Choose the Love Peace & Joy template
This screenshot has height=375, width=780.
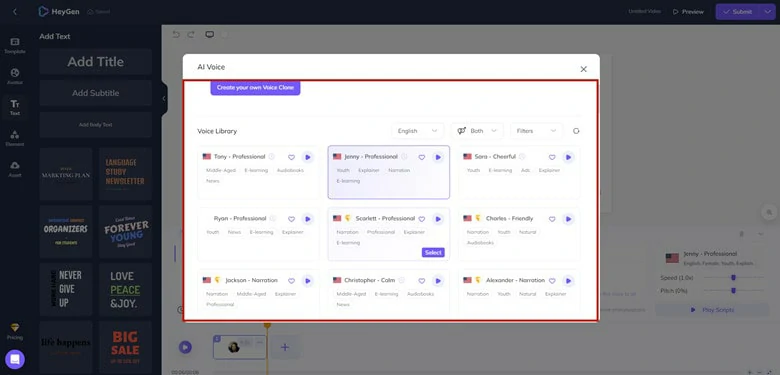pyautogui.click(x=125, y=289)
